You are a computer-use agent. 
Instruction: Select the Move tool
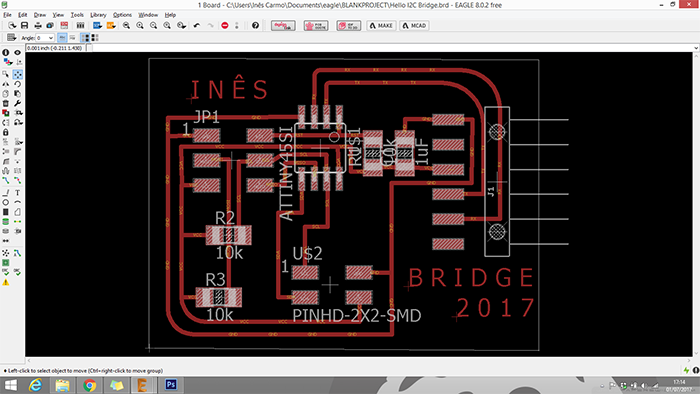tap(17, 74)
